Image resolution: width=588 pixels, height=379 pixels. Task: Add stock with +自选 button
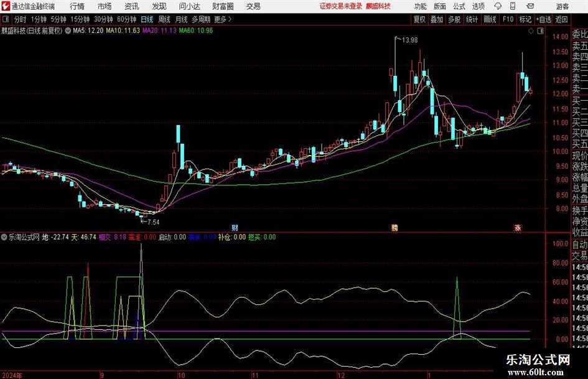[543, 19]
